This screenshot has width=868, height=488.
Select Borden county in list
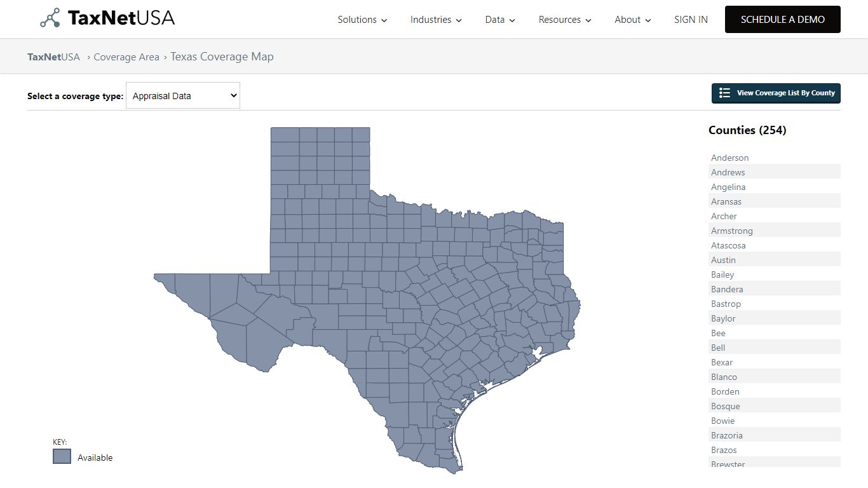775,391
